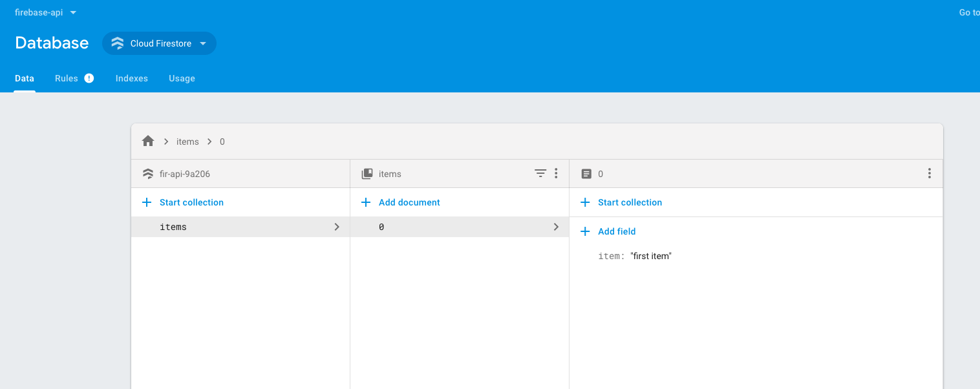The width and height of the screenshot is (980, 389).
Task: Open the Data tab
Action: pos(25,78)
